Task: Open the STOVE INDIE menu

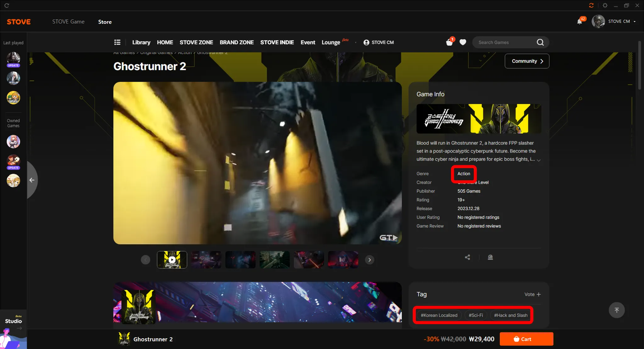Action: tap(277, 42)
